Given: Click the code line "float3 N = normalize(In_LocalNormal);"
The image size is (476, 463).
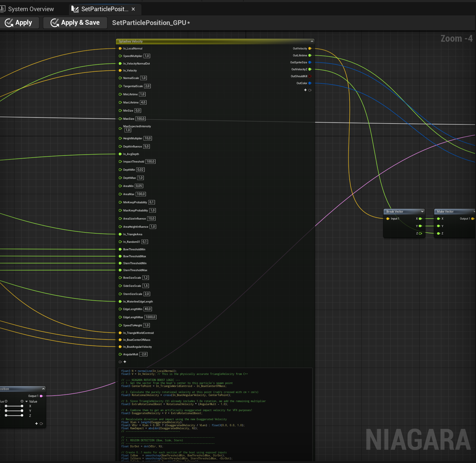Looking at the screenshot, I should (149, 371).
